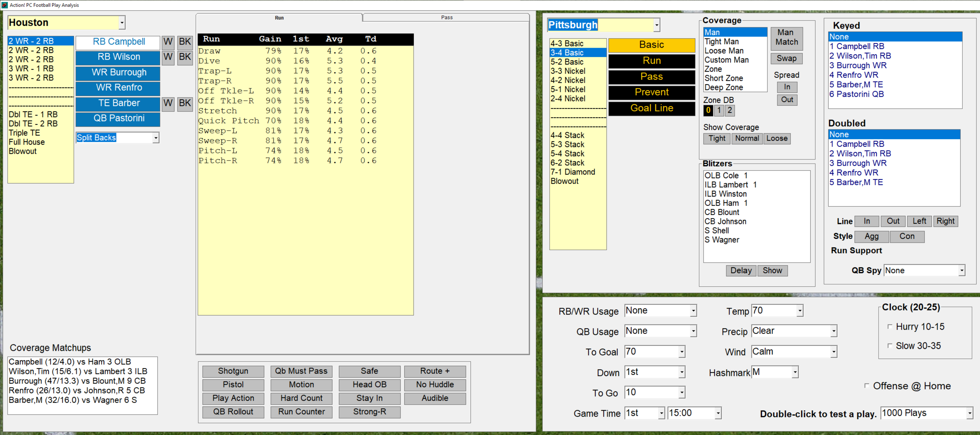Select 7-1 Diamond defensive formation
980x435 pixels.
577,172
